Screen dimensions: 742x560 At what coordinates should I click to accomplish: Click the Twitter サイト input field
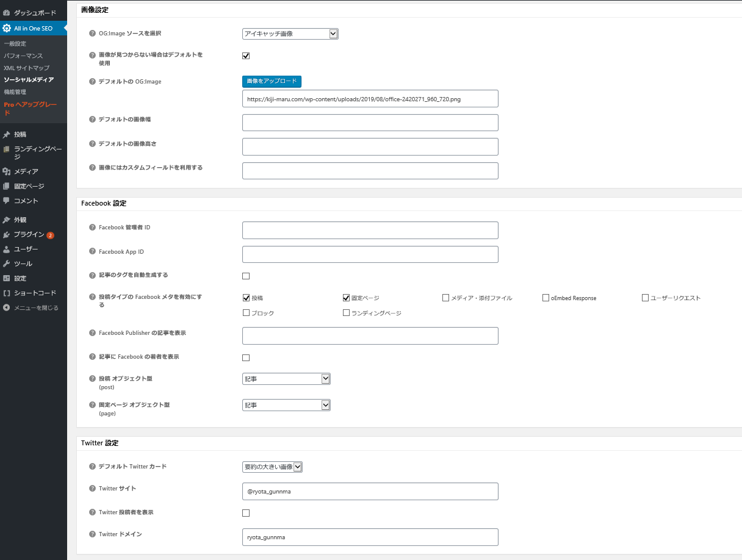(x=370, y=491)
